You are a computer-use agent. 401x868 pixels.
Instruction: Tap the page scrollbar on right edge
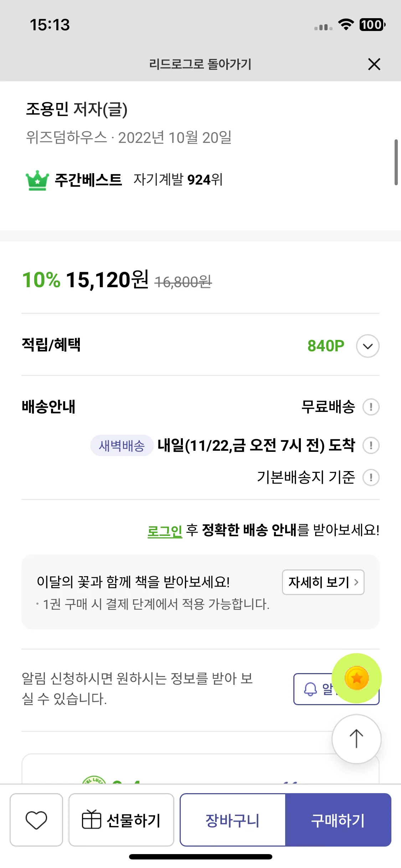point(396,162)
